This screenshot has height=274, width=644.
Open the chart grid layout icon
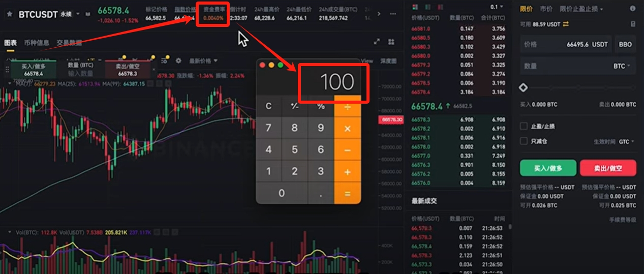point(391,42)
